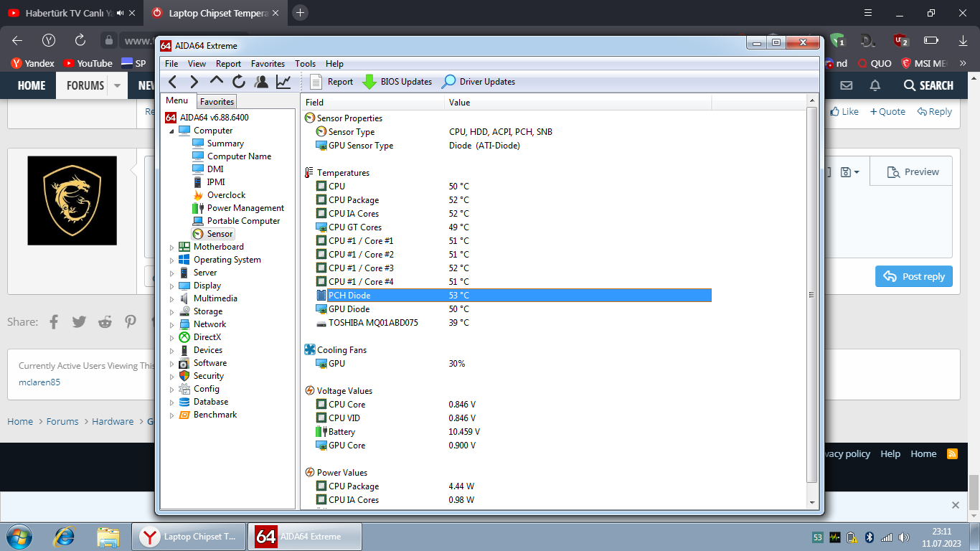The image size is (980, 551).
Task: Open the user icon in AIDA64 toolbar
Action: click(x=261, y=82)
